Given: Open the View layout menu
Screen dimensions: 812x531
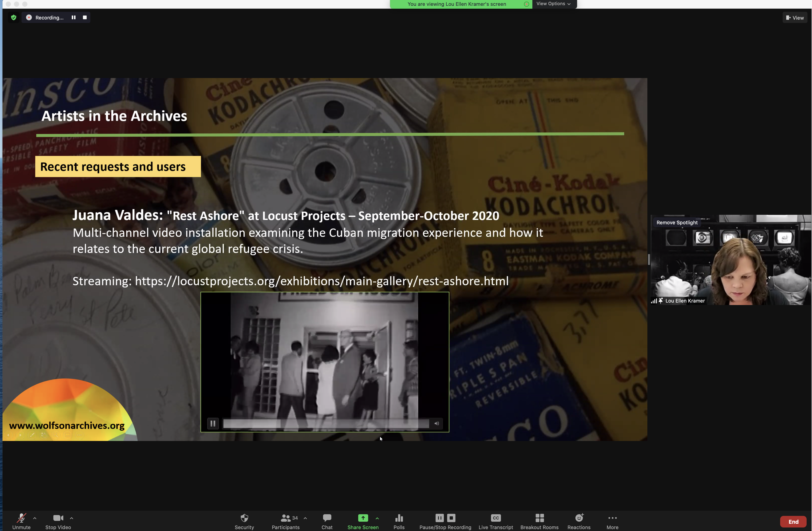Looking at the screenshot, I should (795, 18).
